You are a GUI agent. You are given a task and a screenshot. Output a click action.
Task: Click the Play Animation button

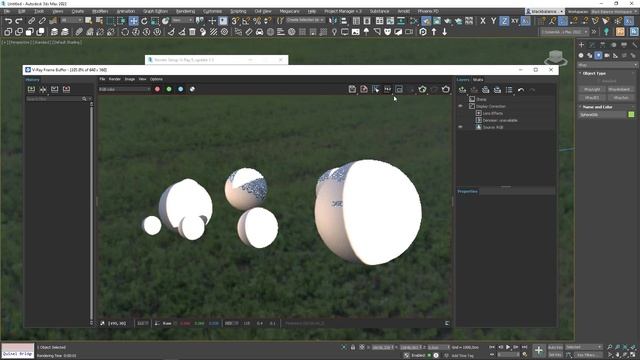point(508,347)
